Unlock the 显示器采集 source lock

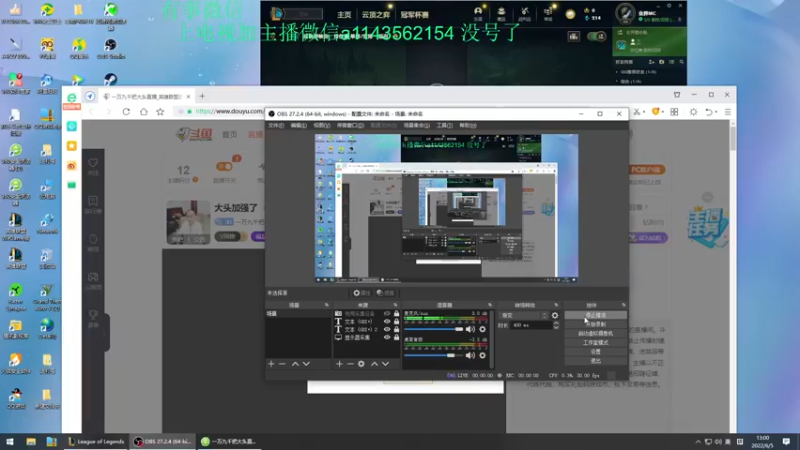point(396,337)
